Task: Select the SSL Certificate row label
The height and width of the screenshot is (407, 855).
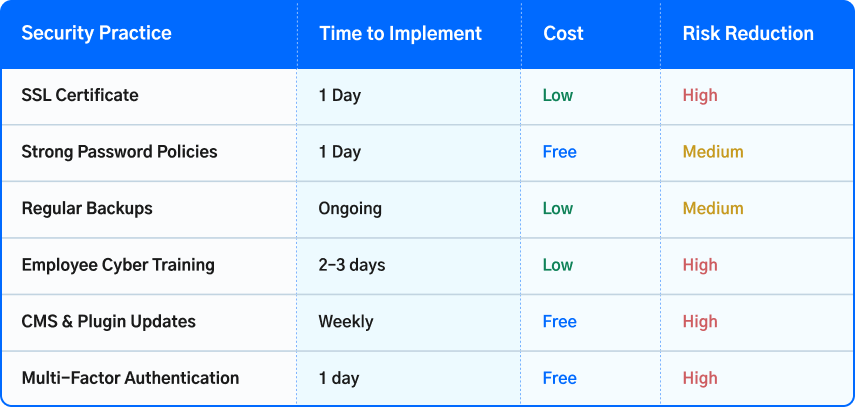Action: point(80,95)
